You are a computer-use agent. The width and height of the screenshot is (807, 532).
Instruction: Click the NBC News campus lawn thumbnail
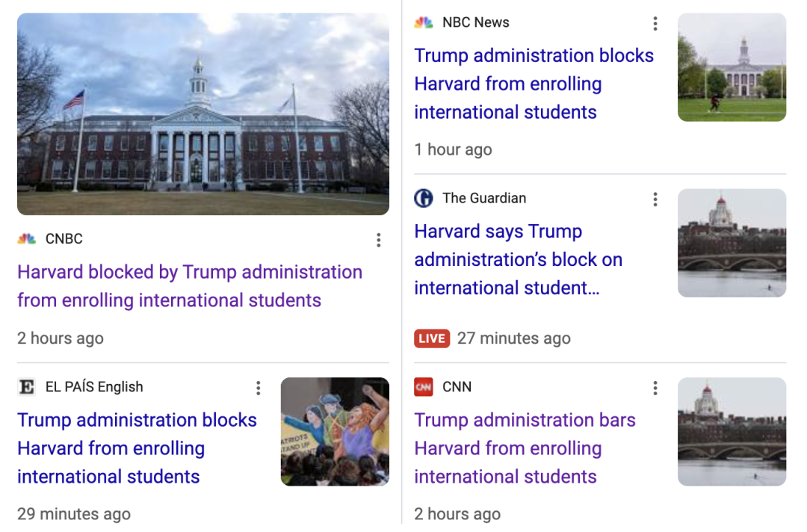[732, 67]
